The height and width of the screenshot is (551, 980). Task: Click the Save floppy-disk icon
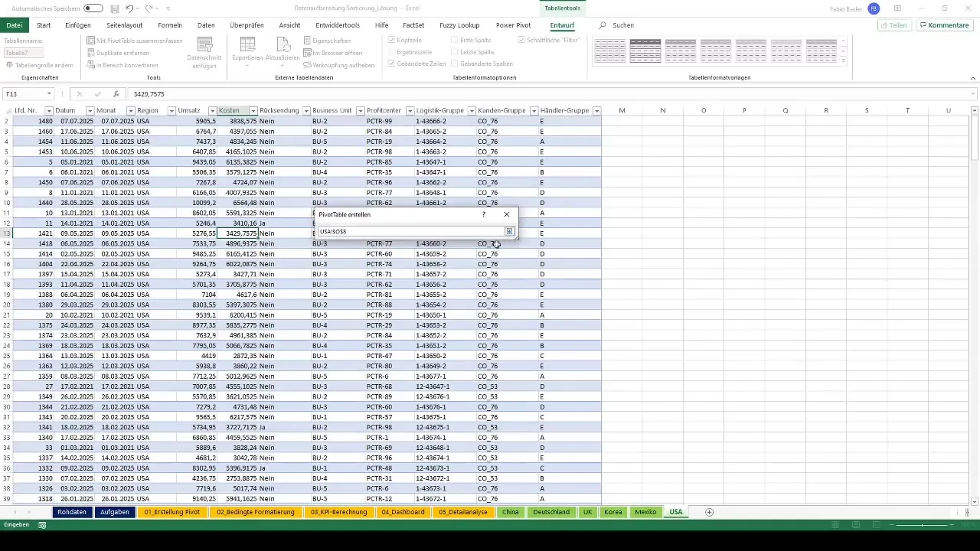(114, 8)
